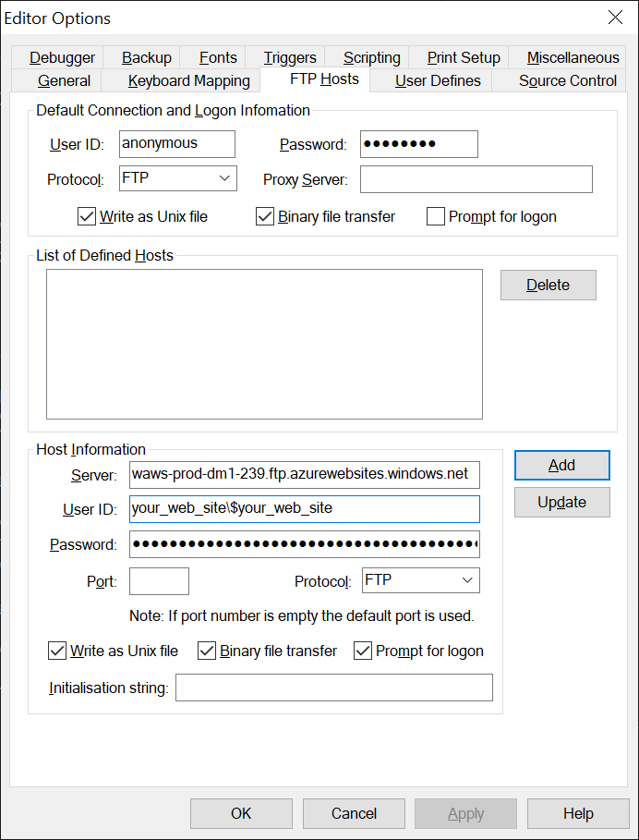The image size is (639, 840).
Task: Click the host Password field
Action: click(305, 544)
